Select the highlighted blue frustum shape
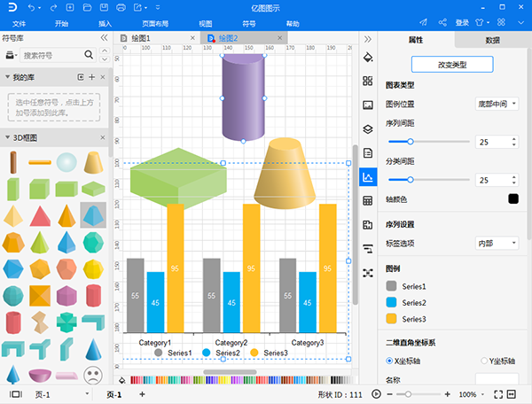Viewport: 532px width, 404px height. pos(93,215)
